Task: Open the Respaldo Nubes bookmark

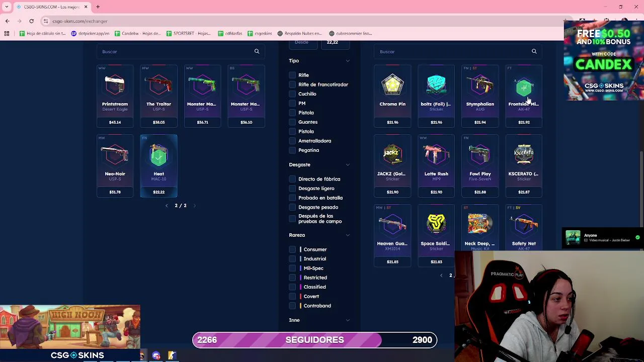Action: [299, 33]
